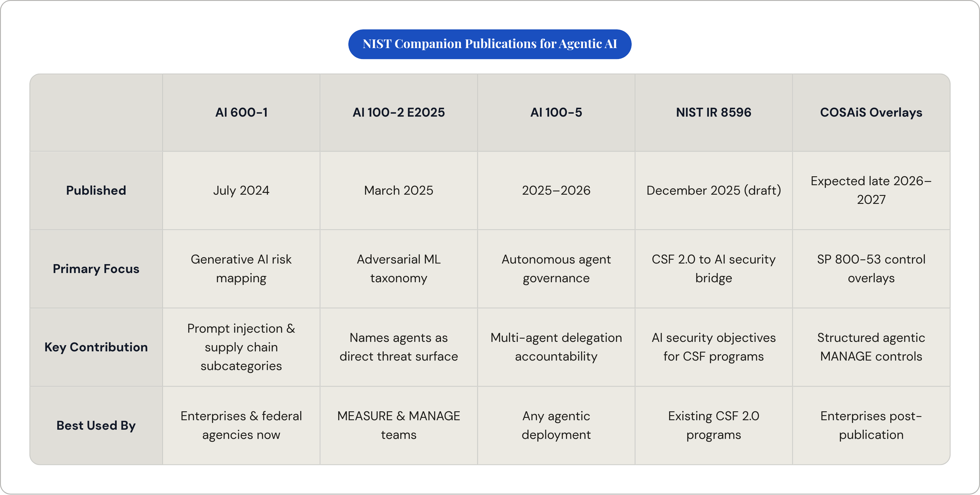
Task: Click the Key Contribution row label
Action: (96, 347)
